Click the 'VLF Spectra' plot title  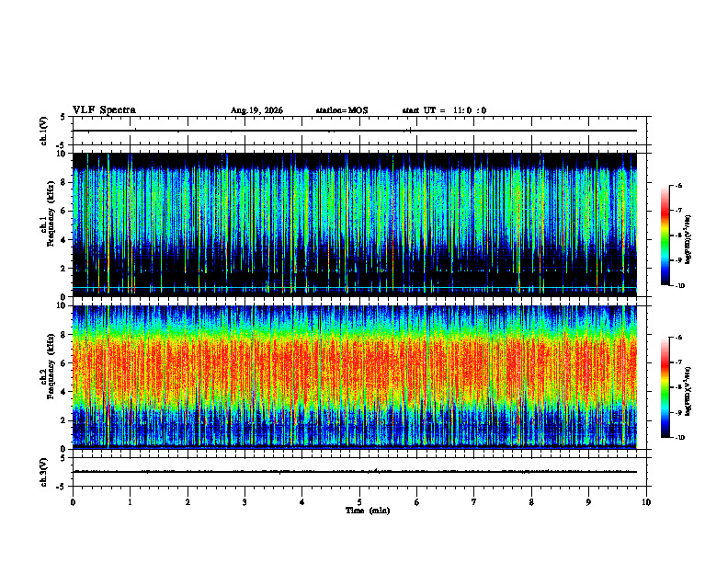pos(104,110)
